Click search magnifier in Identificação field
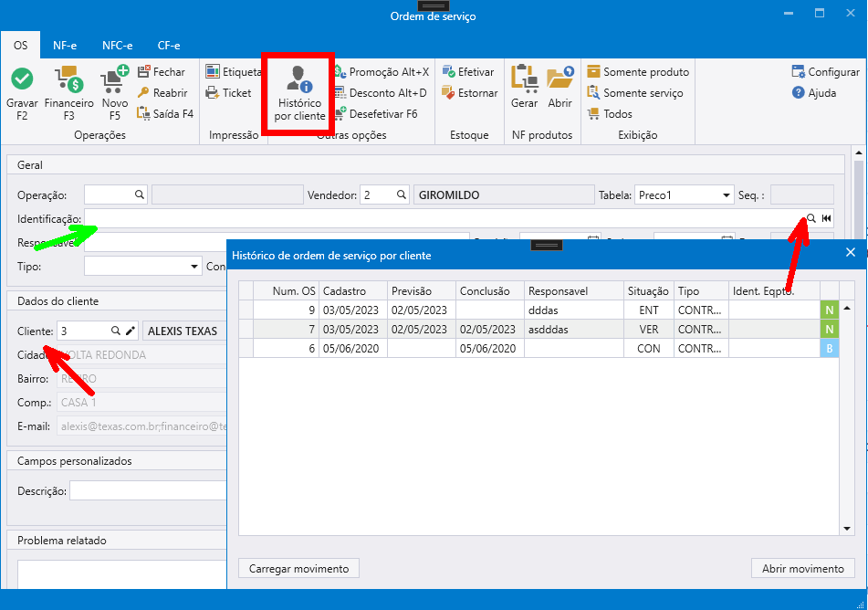Image resolution: width=868 pixels, height=610 pixels. pyautogui.click(x=811, y=218)
